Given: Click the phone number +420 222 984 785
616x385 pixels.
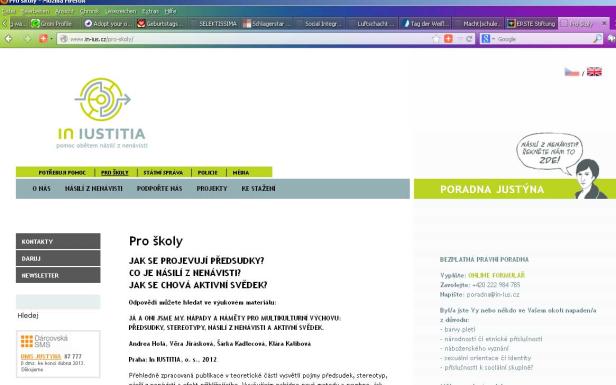Looking at the screenshot, I should (x=496, y=285).
